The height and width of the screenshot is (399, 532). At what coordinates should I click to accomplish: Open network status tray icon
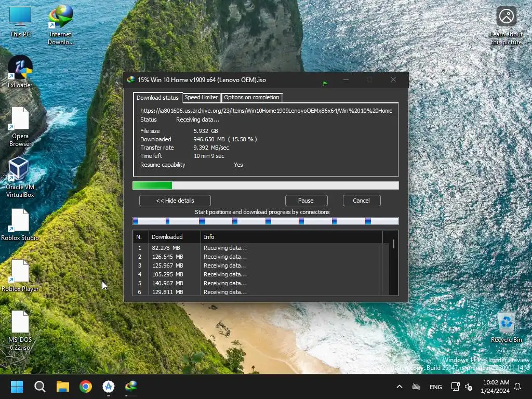coord(455,387)
